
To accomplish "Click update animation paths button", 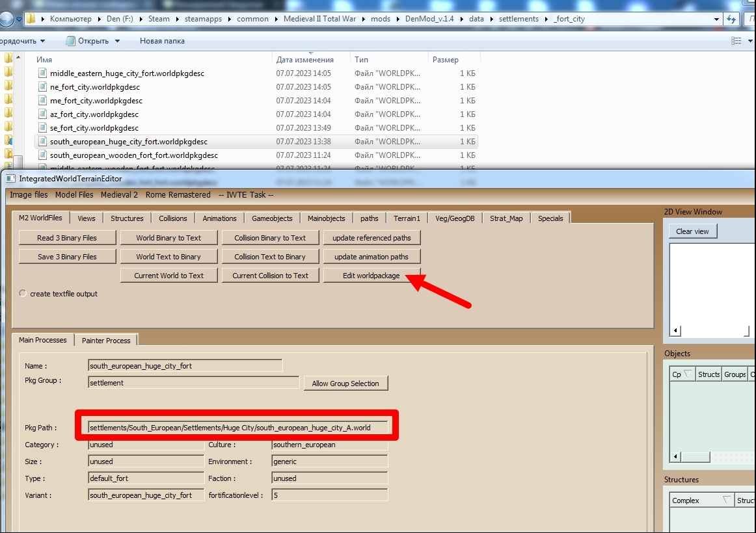I will pos(371,257).
